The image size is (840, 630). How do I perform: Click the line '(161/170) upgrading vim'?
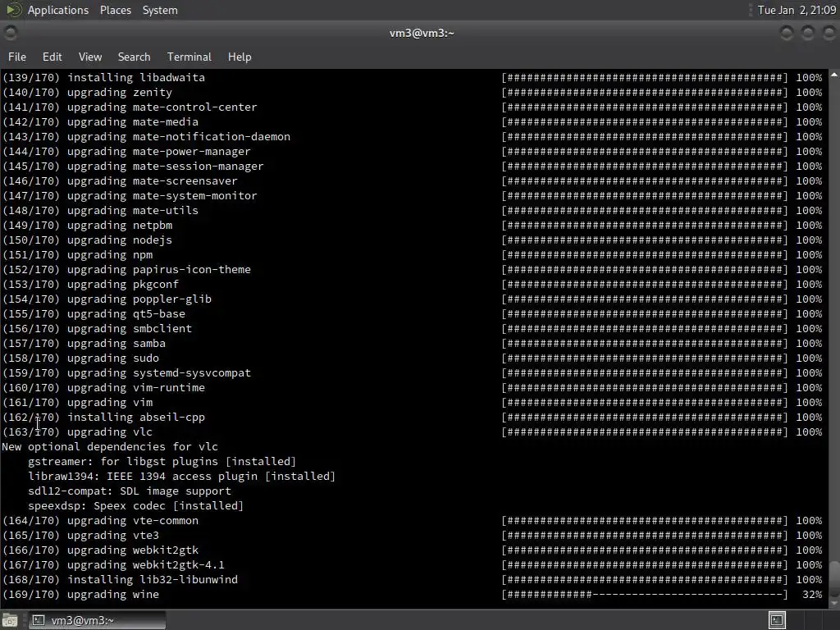pyautogui.click(x=78, y=402)
